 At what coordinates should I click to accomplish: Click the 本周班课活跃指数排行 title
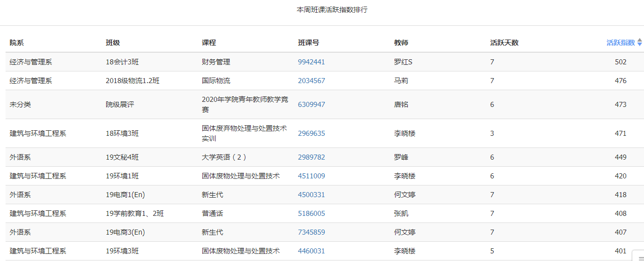click(x=332, y=10)
